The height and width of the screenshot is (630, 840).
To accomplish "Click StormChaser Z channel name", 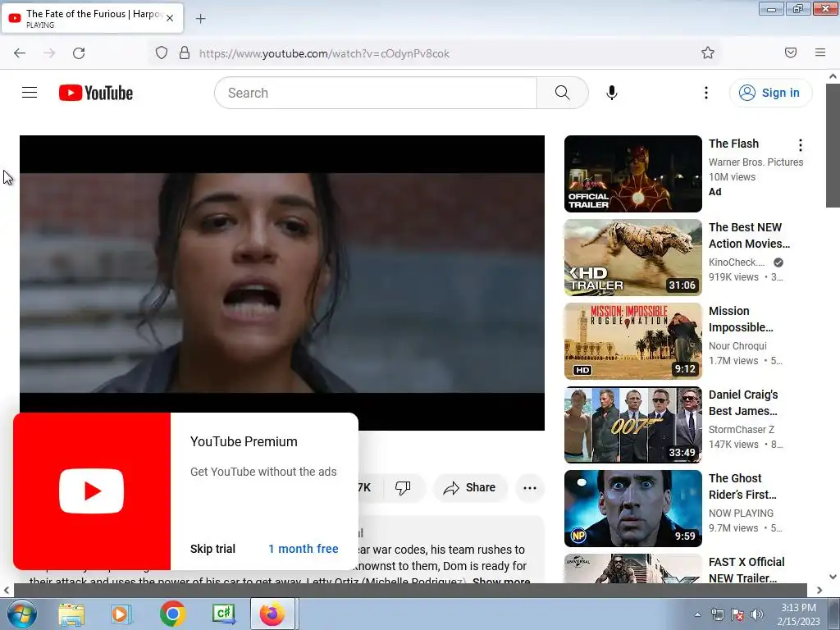I will click(741, 429).
